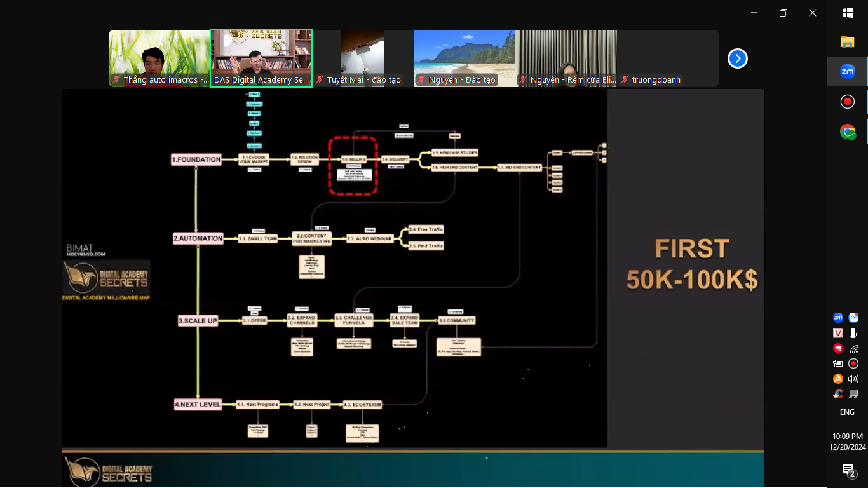Select Nguyên - Đào tạo beach thumbnail
Image resolution: width=868 pixels, height=488 pixels.
[x=465, y=58]
